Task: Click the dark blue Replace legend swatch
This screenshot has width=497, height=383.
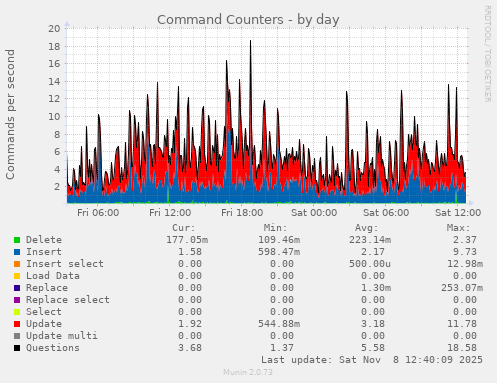Action: [x=17, y=288]
